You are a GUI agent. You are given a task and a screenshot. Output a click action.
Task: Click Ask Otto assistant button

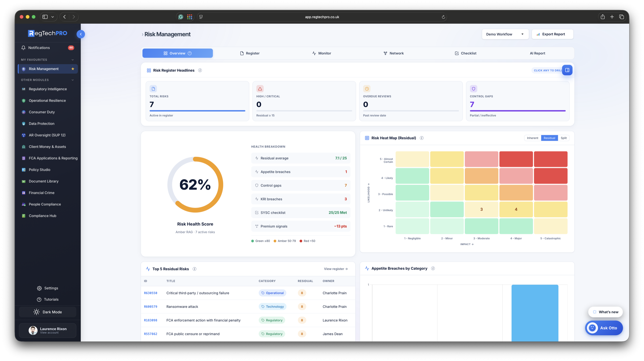pos(604,328)
